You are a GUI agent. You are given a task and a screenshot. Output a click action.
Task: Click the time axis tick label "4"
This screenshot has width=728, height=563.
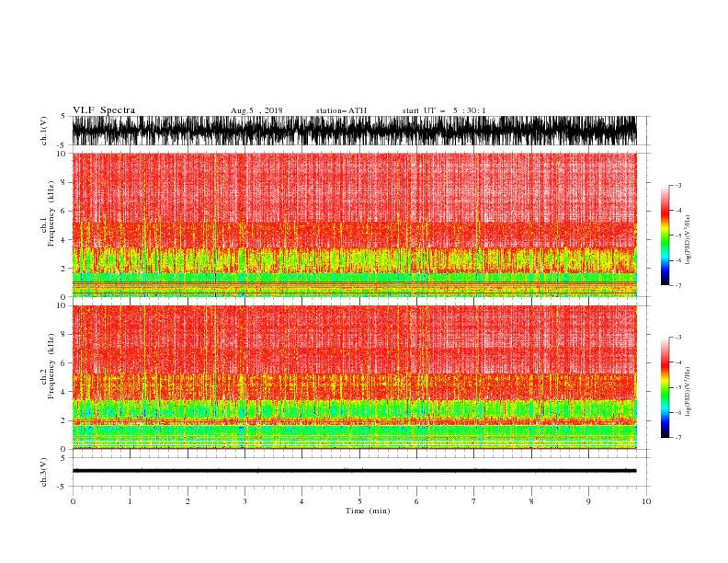[301, 501]
